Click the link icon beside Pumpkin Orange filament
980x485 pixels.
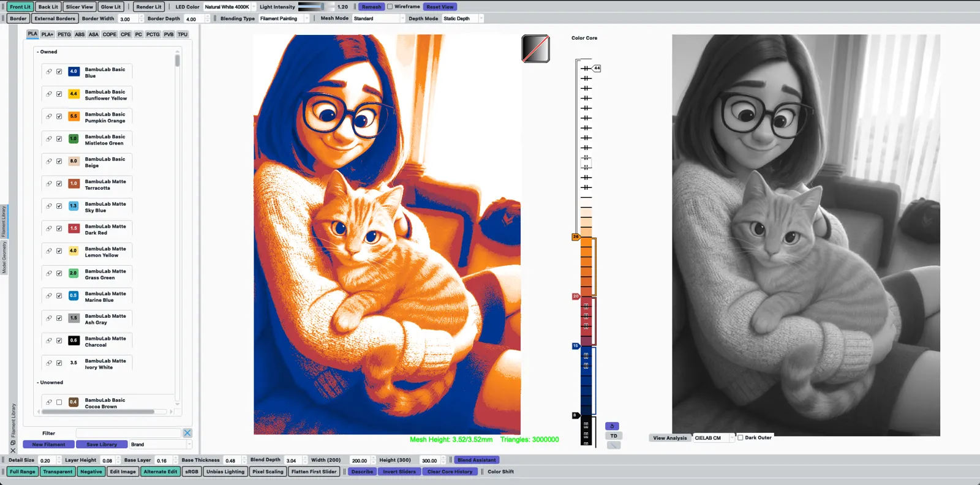tap(49, 116)
